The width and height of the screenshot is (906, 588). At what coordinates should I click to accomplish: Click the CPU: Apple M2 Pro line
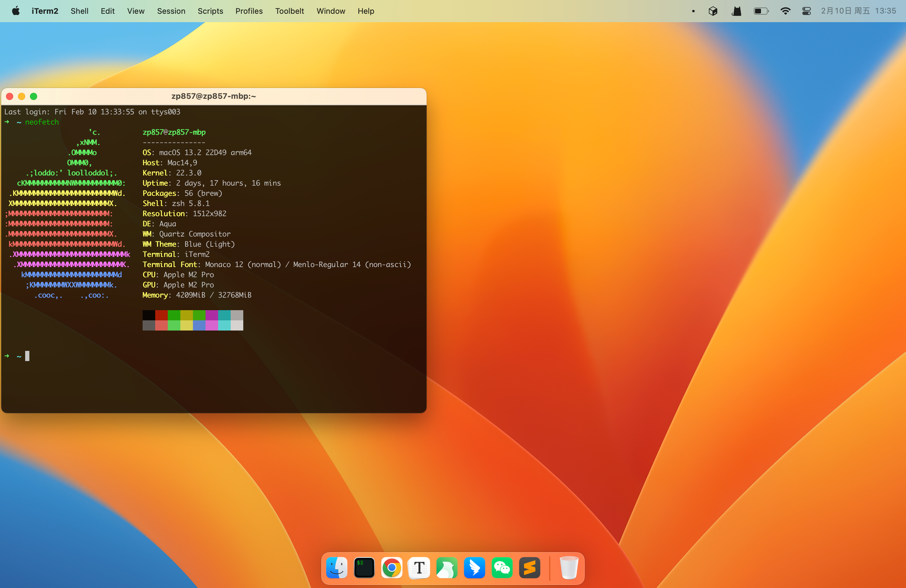[x=178, y=275]
